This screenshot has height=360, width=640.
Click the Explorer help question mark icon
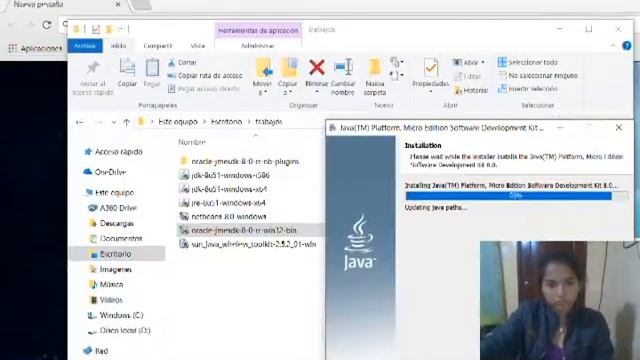coord(627,46)
